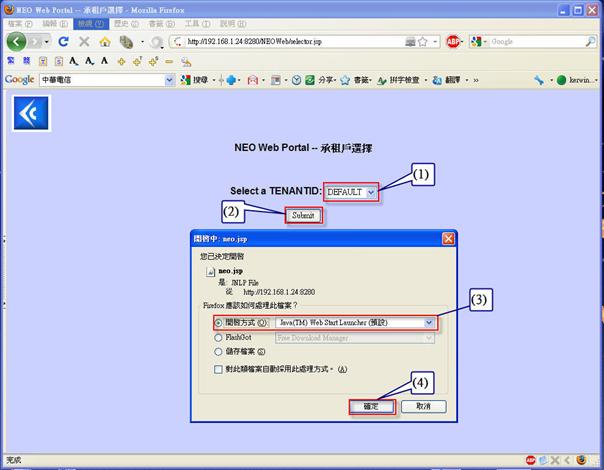The width and height of the screenshot is (604, 470).
Task: Click the blue NEO logo on page
Action: tap(30, 114)
